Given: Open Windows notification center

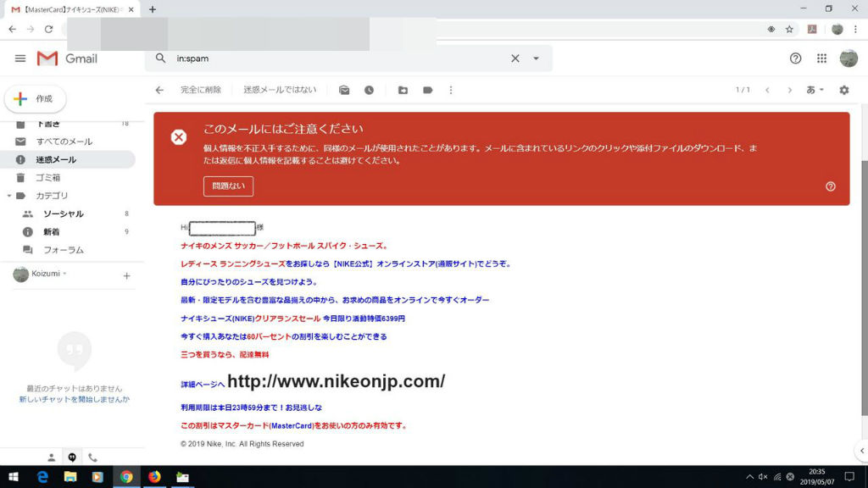Looking at the screenshot, I should 849,476.
